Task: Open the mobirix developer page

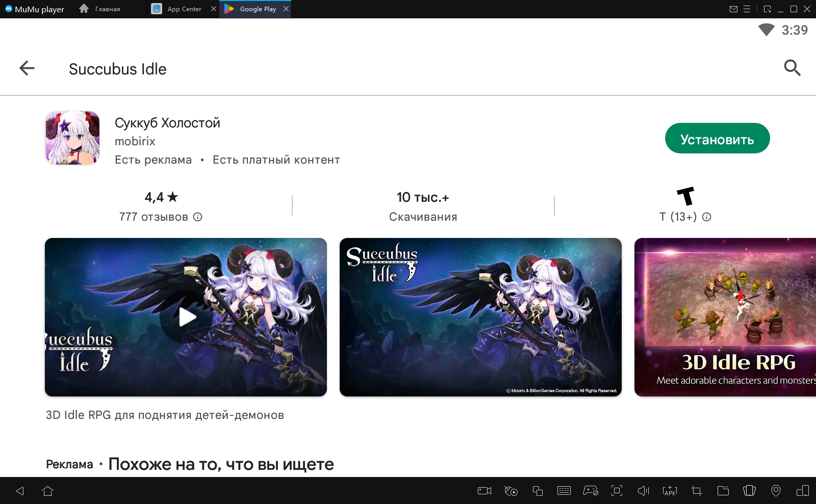Action: click(x=135, y=141)
